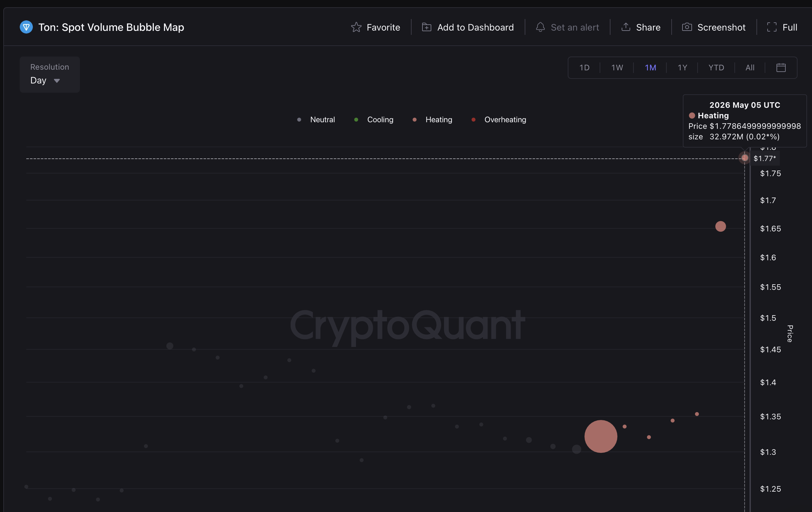Click the Favorite star icon

tap(356, 27)
